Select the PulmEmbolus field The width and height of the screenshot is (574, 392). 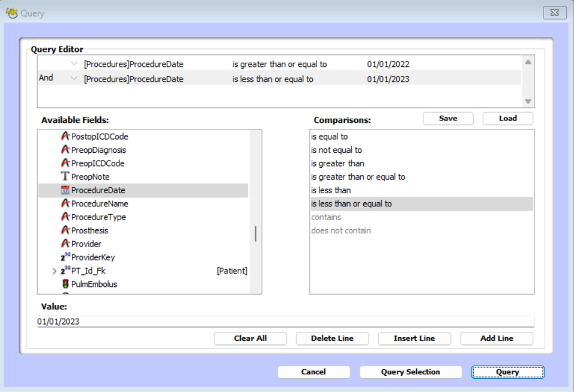143,284
